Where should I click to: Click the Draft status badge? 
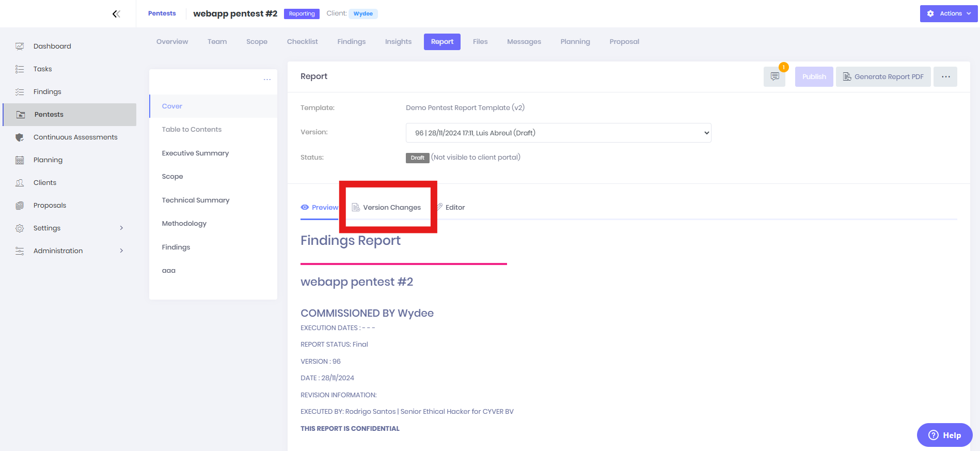[x=417, y=158]
